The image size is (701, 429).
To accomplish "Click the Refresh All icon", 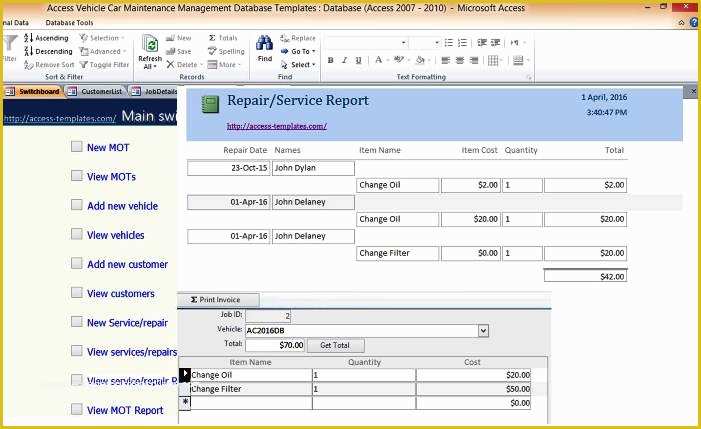I will (x=150, y=44).
